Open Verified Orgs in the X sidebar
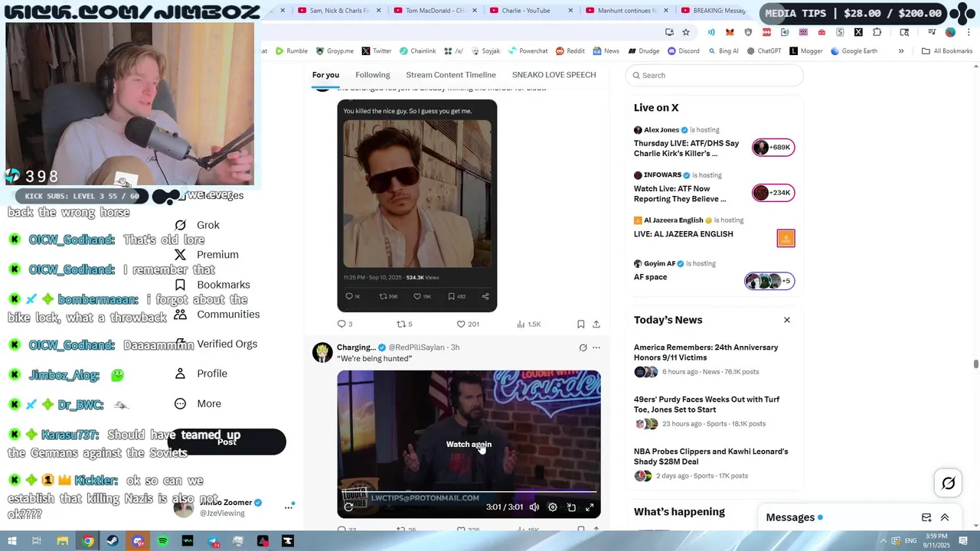The height and width of the screenshot is (551, 980). [x=216, y=344]
